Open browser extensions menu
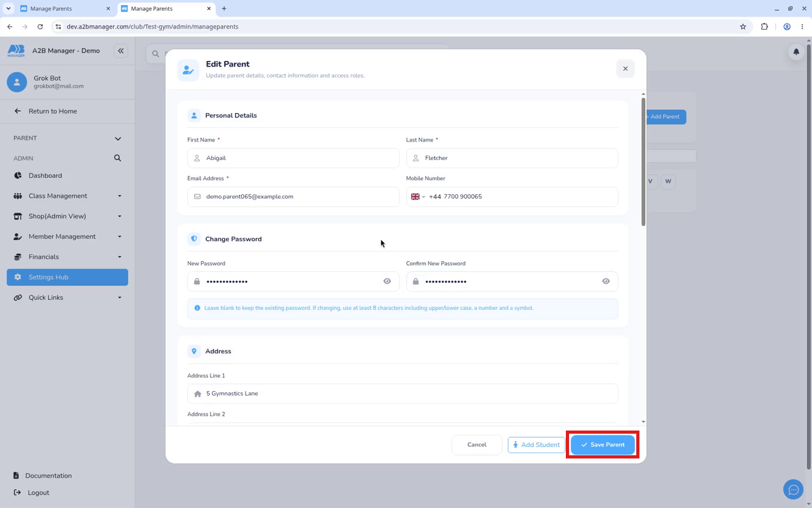 click(x=764, y=27)
